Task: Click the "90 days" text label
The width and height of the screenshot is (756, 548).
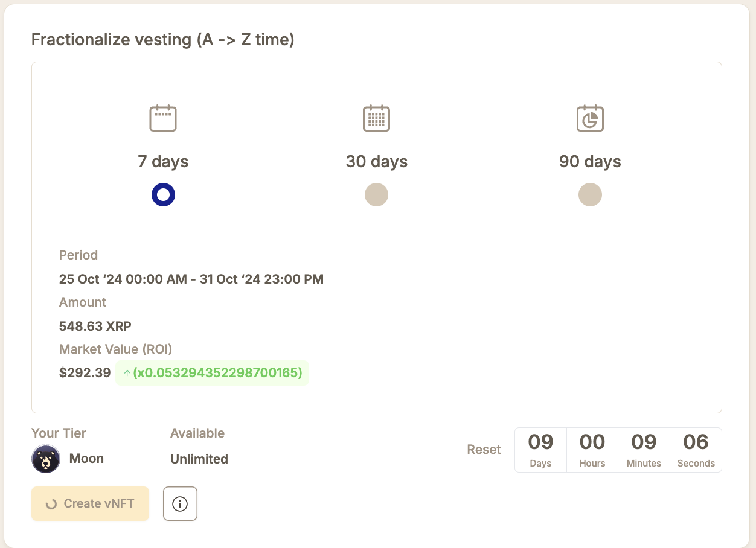Action: [x=590, y=162]
